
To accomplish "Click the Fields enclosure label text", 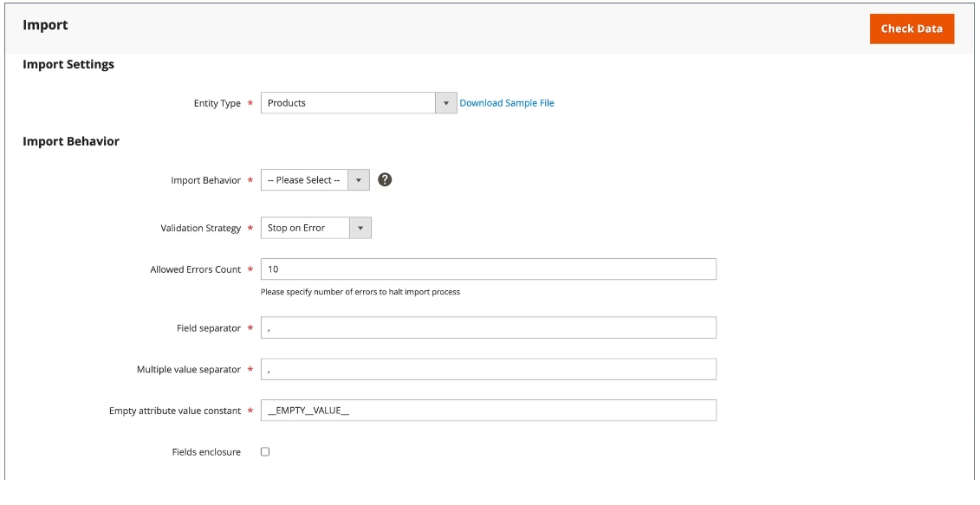I will pyautogui.click(x=206, y=452).
